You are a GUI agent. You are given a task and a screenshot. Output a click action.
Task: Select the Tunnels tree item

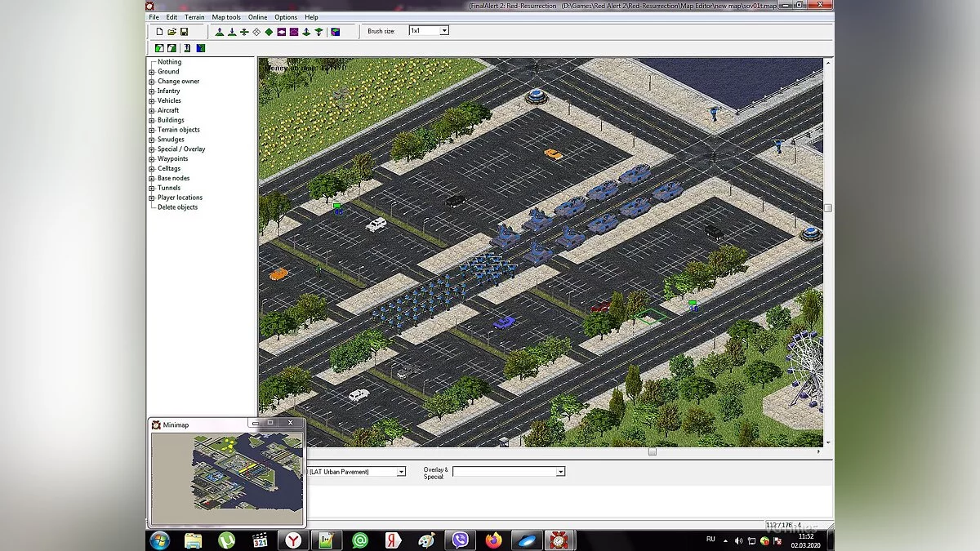coord(168,188)
